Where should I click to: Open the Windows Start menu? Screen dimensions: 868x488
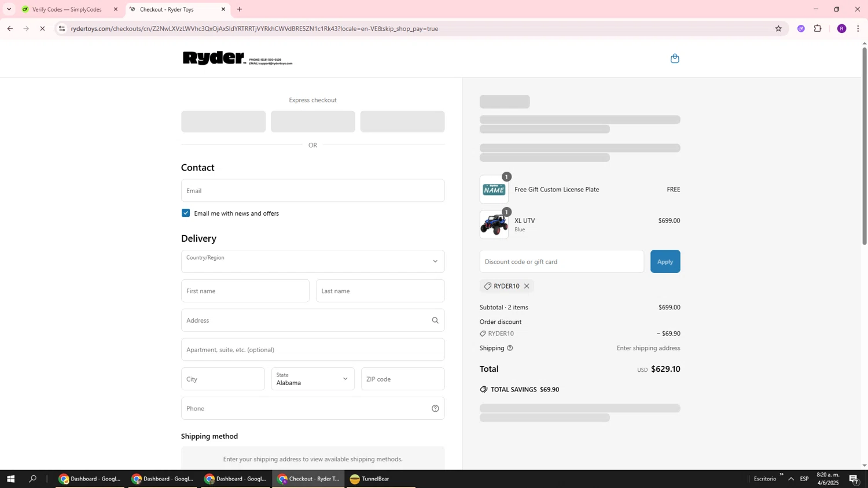point(10,479)
